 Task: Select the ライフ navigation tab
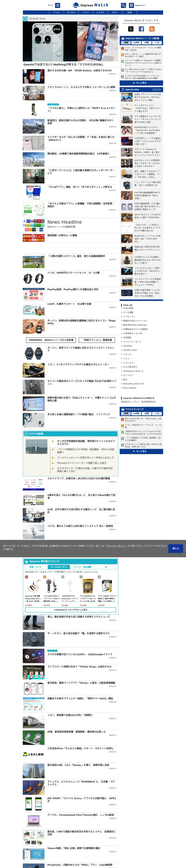[x=86, y=12]
